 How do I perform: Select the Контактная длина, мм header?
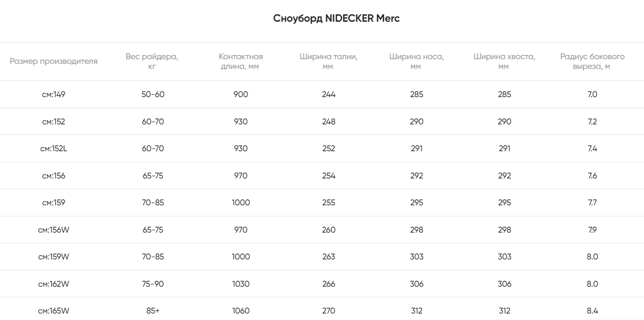241,62
